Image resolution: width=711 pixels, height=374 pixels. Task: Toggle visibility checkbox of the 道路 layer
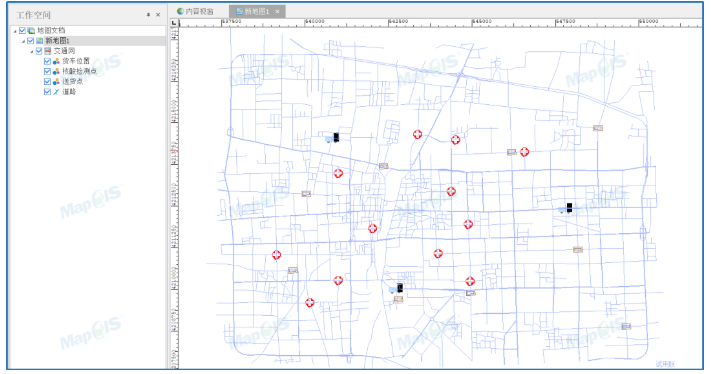47,92
